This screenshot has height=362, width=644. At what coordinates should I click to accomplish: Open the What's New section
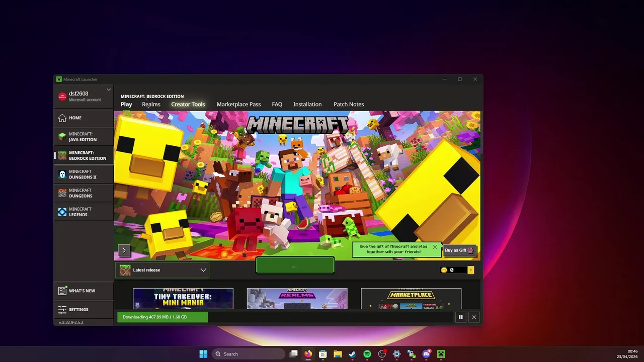[x=84, y=291]
